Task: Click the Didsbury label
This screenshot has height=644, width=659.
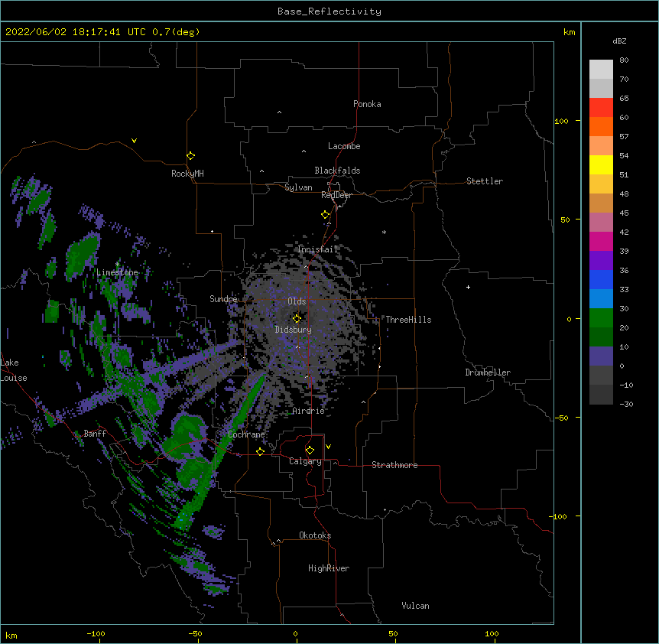Action: point(294,330)
